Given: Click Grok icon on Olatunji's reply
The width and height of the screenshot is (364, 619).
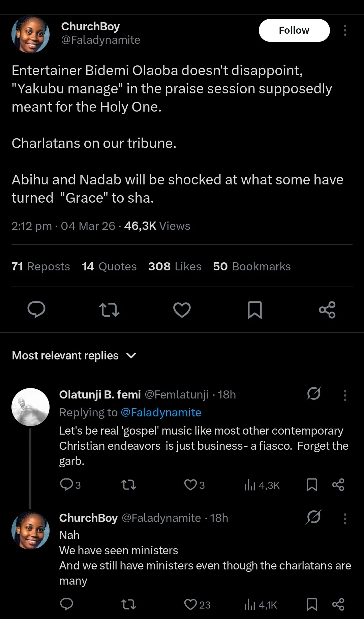Looking at the screenshot, I should (314, 393).
